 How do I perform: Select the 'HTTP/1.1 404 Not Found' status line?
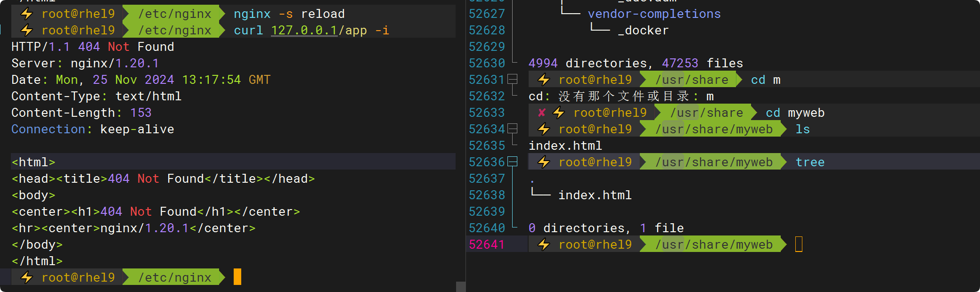click(x=93, y=47)
